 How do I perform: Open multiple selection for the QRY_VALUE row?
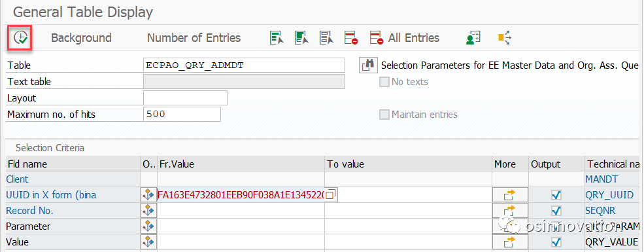[510, 242]
